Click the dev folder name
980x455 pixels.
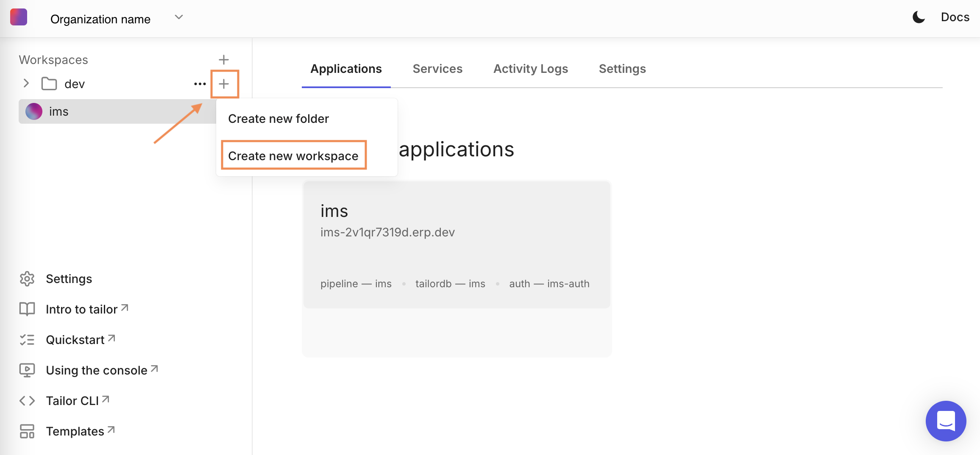(75, 84)
